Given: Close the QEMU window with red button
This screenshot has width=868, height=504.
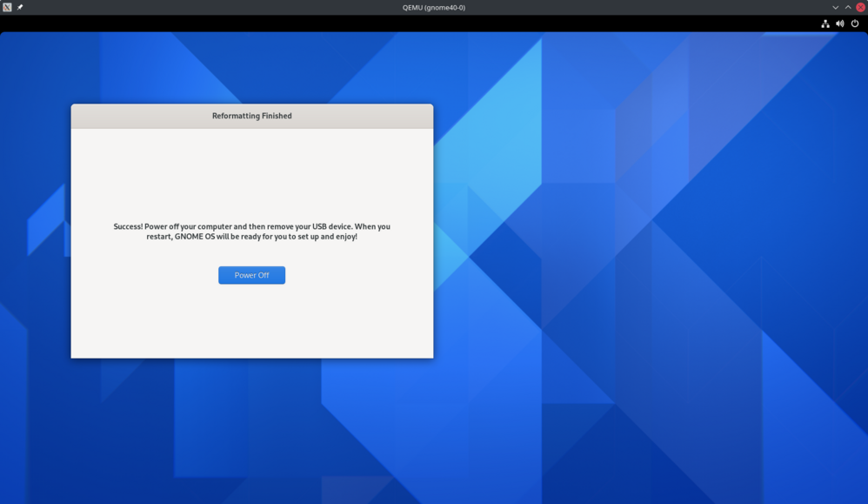Looking at the screenshot, I should (x=860, y=7).
